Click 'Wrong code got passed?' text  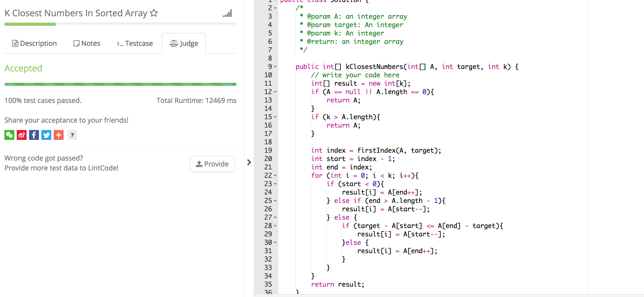point(44,158)
